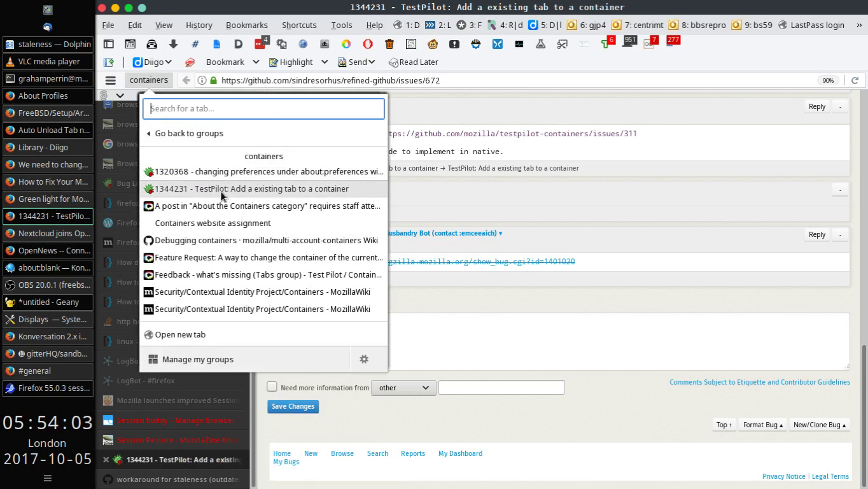Click the blue X toolbar icon
Image resolution: width=868 pixels, height=489 pixels.
point(498,44)
